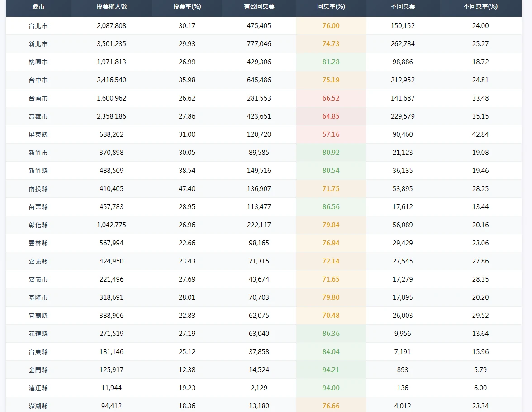This screenshot has width=532, height=412.
Task: Select 新北市 eligible voters value 3,501,235
Action: (x=111, y=44)
